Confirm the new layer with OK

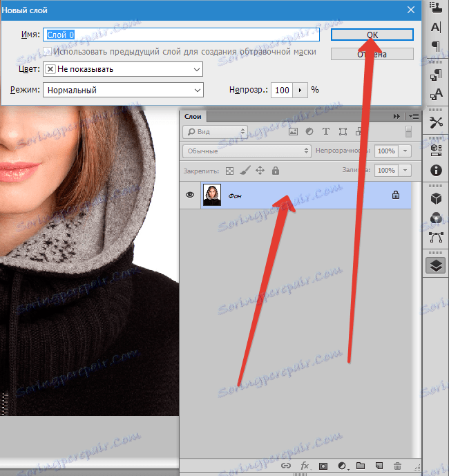372,35
